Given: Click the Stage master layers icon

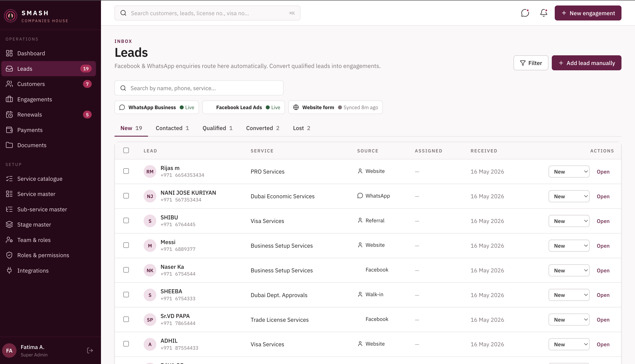Looking at the screenshot, I should [9, 224].
